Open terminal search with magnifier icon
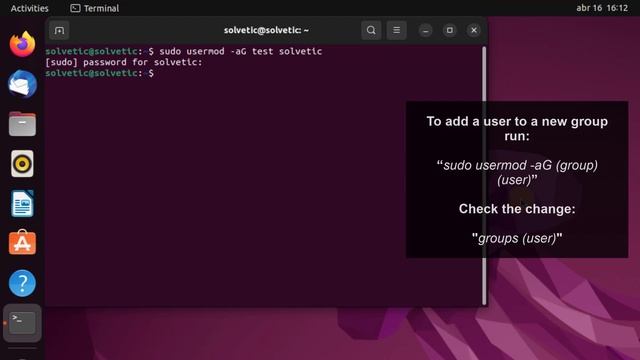Screen dimensions: 640x360 tap(371, 30)
